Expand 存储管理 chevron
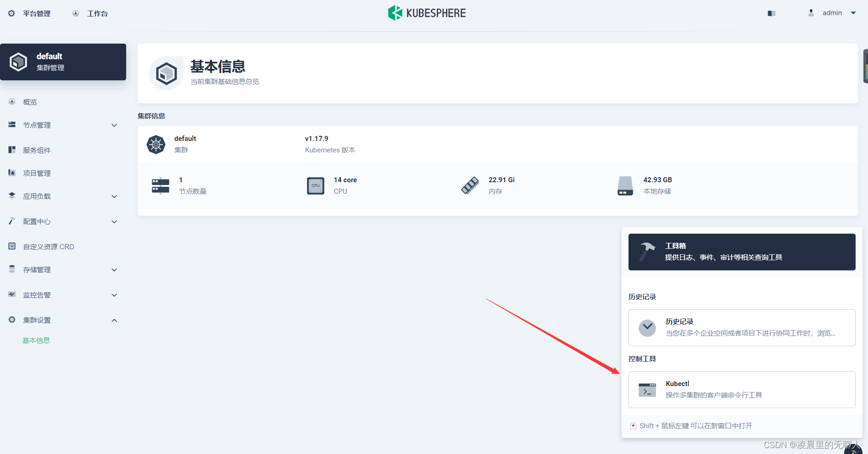The height and width of the screenshot is (454, 868). (x=114, y=270)
